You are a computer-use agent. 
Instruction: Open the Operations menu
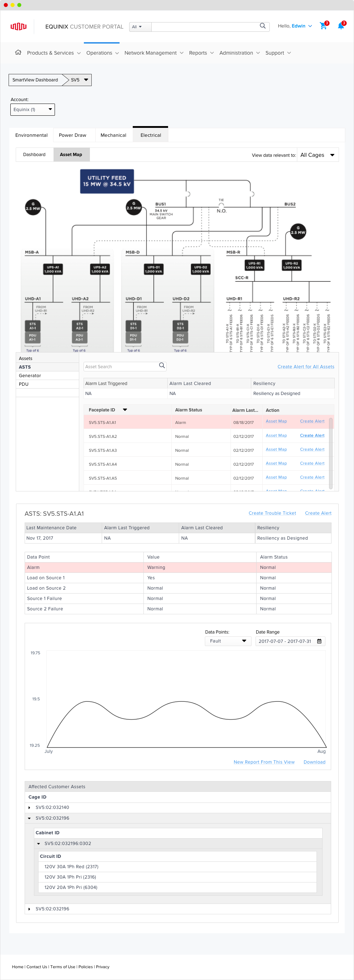click(x=103, y=53)
